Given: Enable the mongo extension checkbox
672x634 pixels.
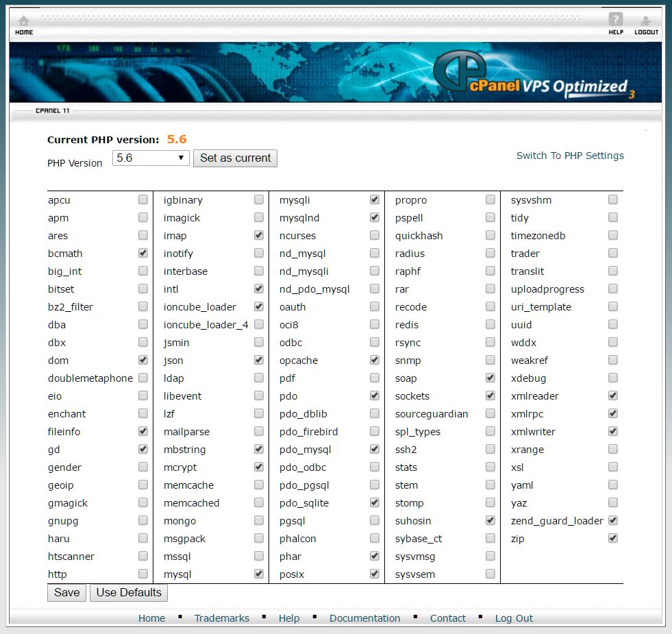Looking at the screenshot, I should (x=259, y=520).
